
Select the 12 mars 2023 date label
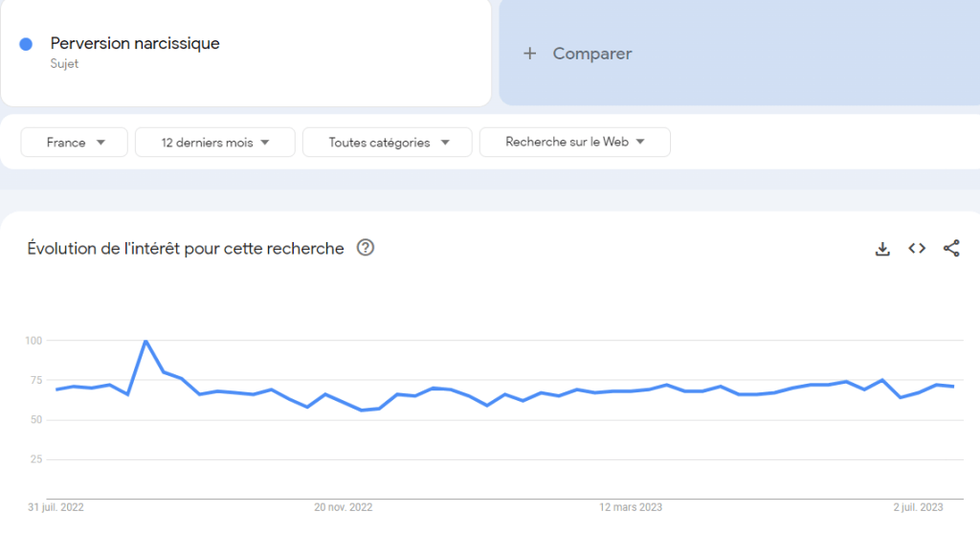tap(631, 507)
